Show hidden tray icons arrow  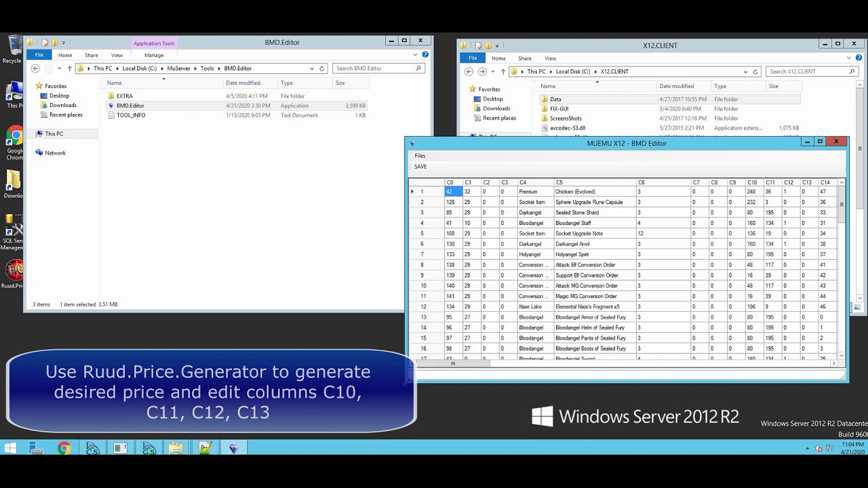coord(807,448)
